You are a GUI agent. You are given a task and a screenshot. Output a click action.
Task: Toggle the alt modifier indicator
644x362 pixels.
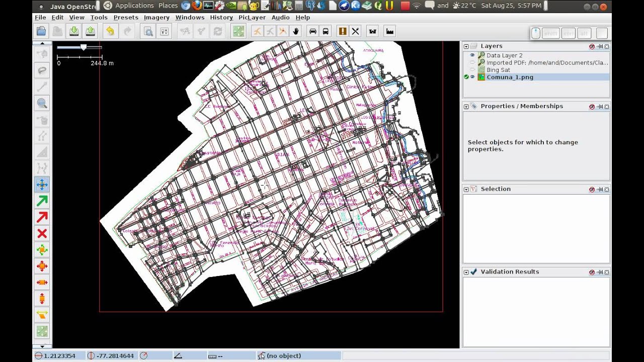[x=584, y=34]
